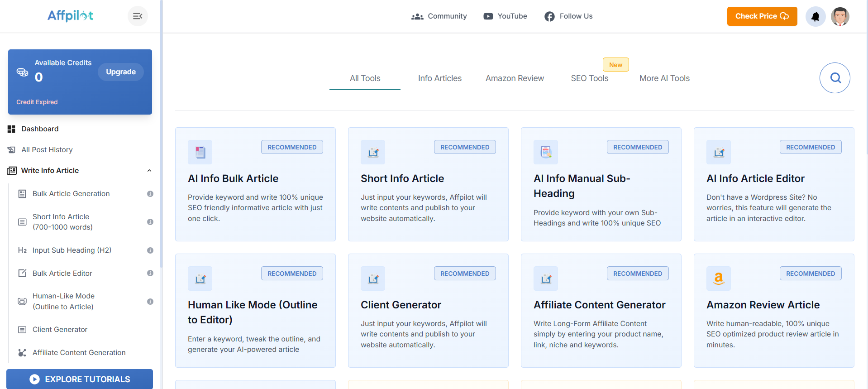
Task: Open the AI Info Article Editor title
Action: click(755, 178)
